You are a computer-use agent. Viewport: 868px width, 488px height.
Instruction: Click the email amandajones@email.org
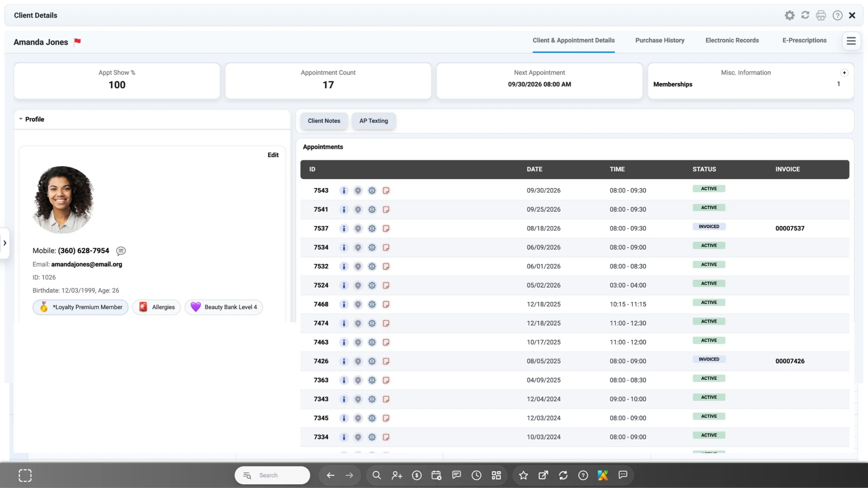[x=86, y=264]
